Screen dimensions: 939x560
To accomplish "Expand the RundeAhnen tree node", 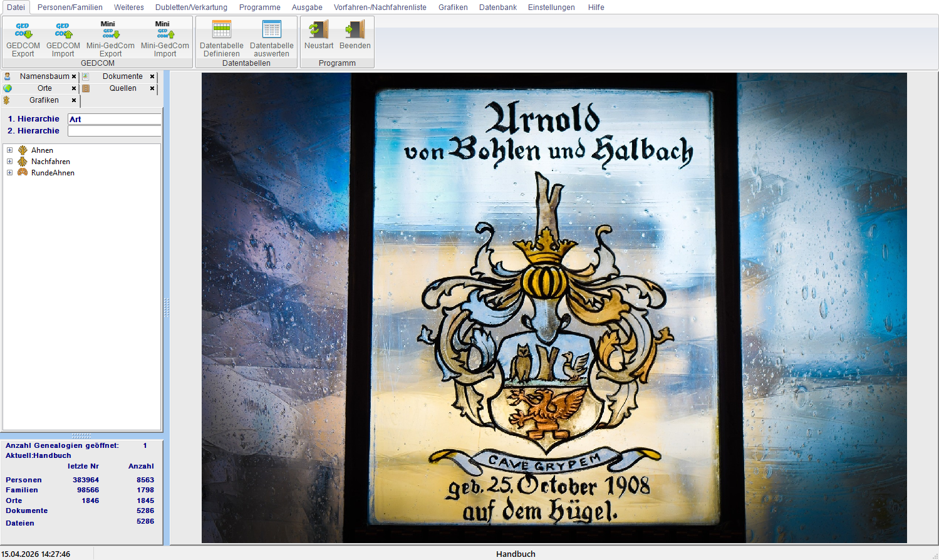I will click(x=9, y=173).
